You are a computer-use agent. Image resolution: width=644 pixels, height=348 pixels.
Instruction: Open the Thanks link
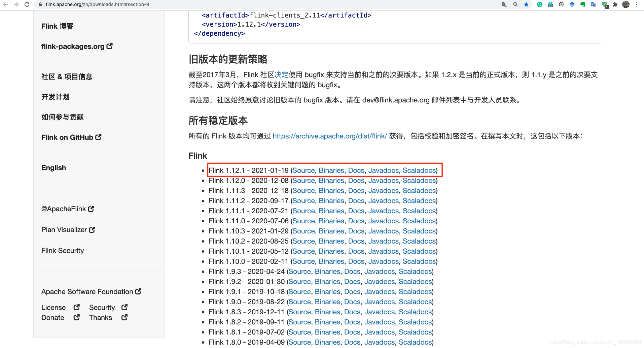pos(101,318)
